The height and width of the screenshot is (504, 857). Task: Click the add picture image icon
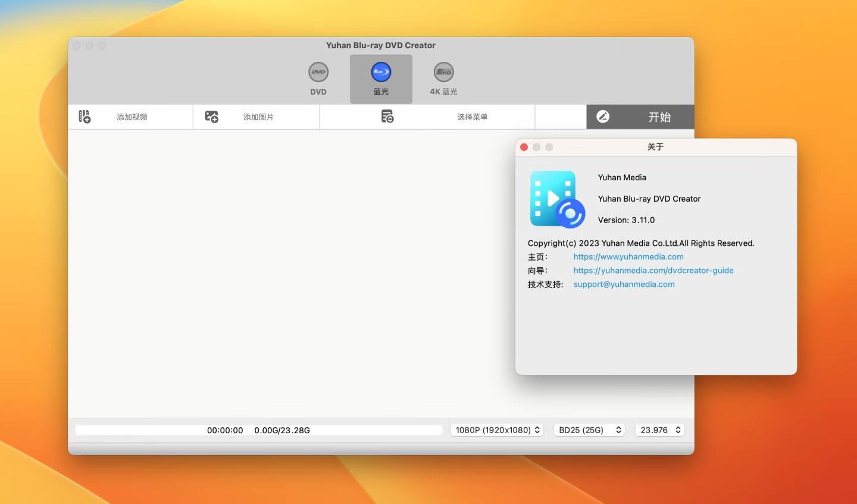pos(211,117)
